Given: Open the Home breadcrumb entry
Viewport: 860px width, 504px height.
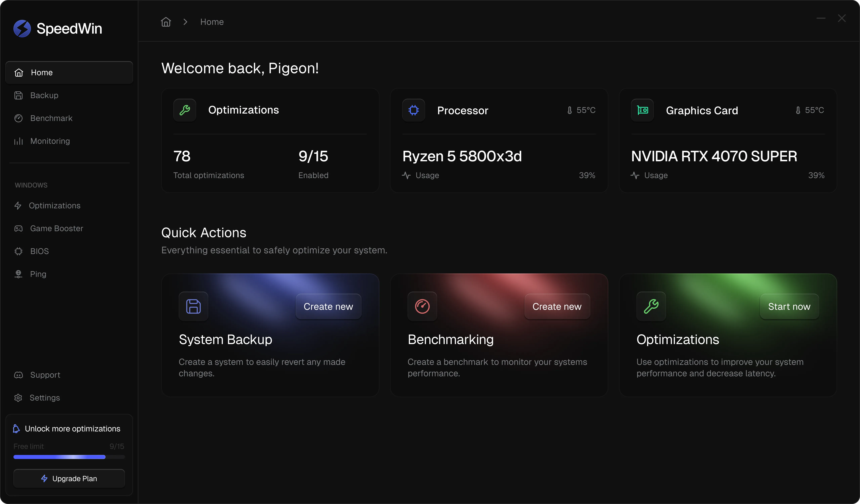Looking at the screenshot, I should tap(212, 22).
